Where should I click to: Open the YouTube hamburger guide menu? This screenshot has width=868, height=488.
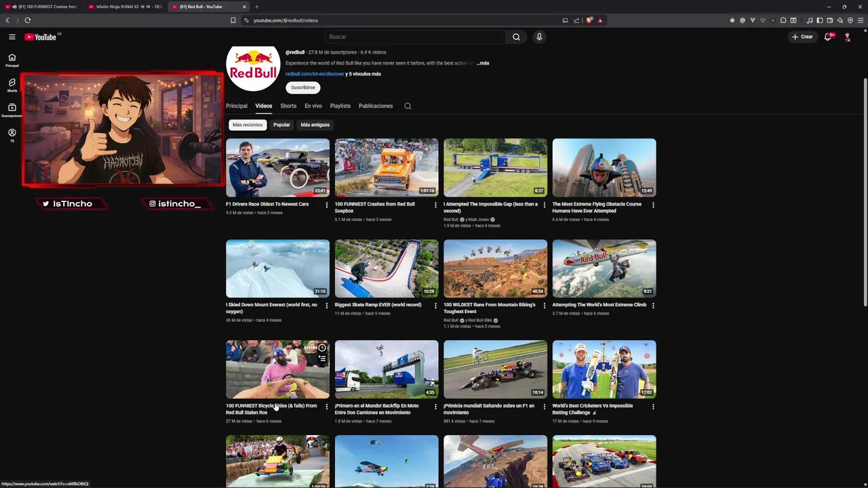12,37
